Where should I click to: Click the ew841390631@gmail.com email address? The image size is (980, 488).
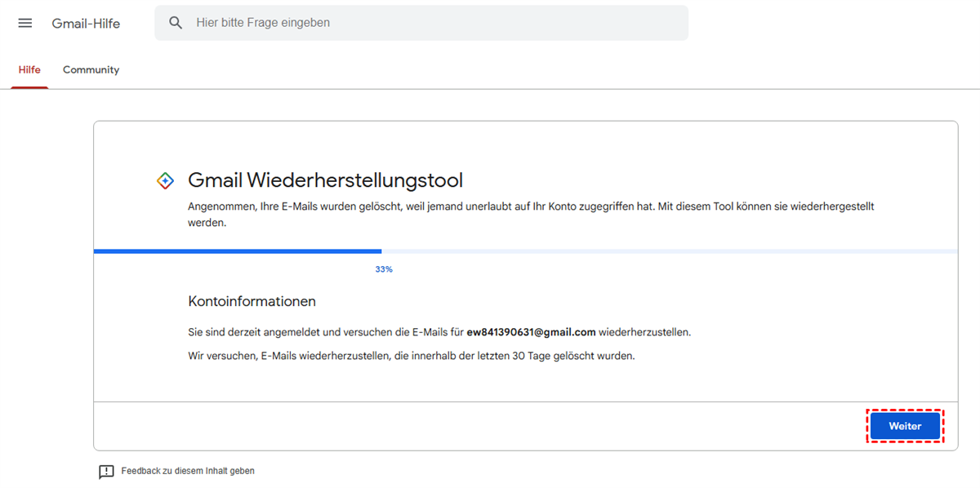pos(531,333)
